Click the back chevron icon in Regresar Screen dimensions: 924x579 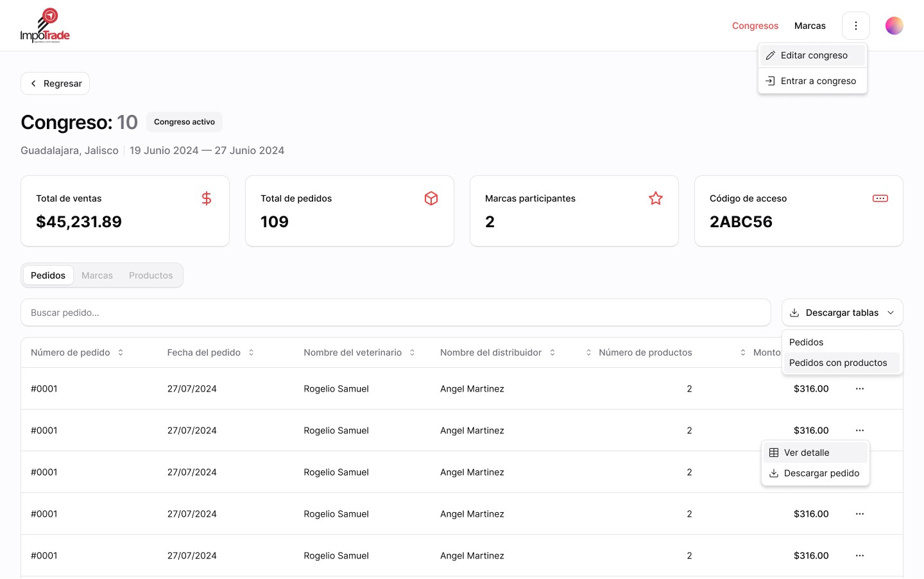pyautogui.click(x=33, y=83)
